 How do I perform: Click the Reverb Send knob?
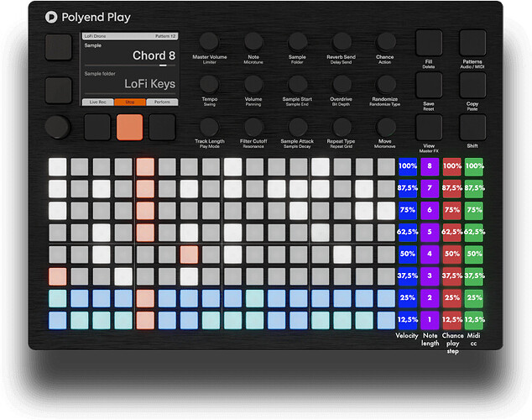pyautogui.click(x=342, y=42)
